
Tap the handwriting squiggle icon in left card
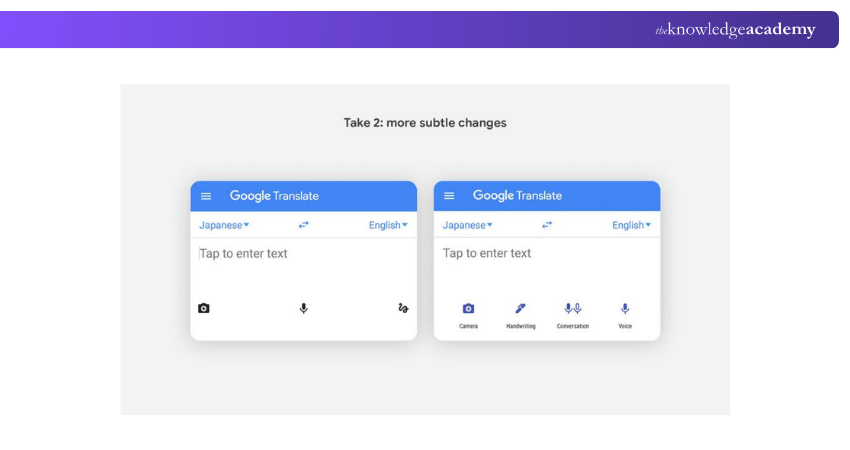[x=403, y=308]
